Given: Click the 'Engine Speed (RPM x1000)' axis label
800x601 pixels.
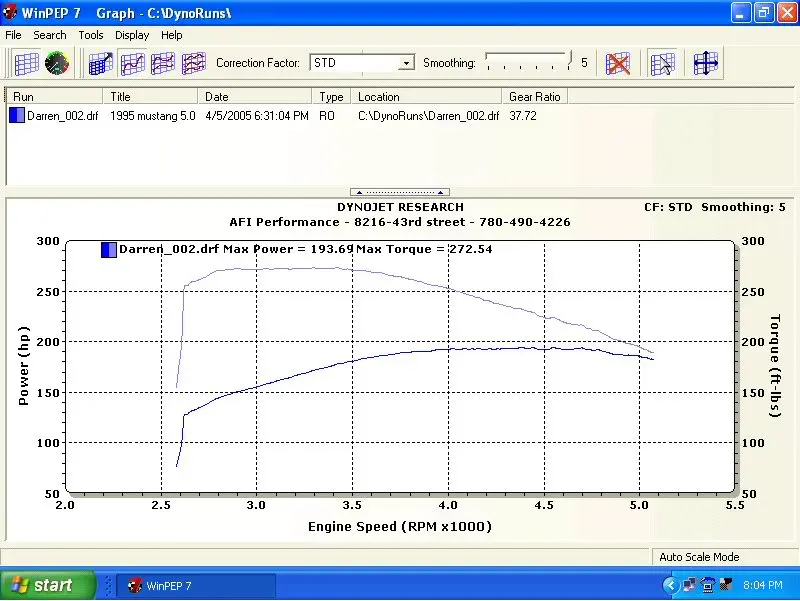Looking at the screenshot, I should (x=399, y=526).
